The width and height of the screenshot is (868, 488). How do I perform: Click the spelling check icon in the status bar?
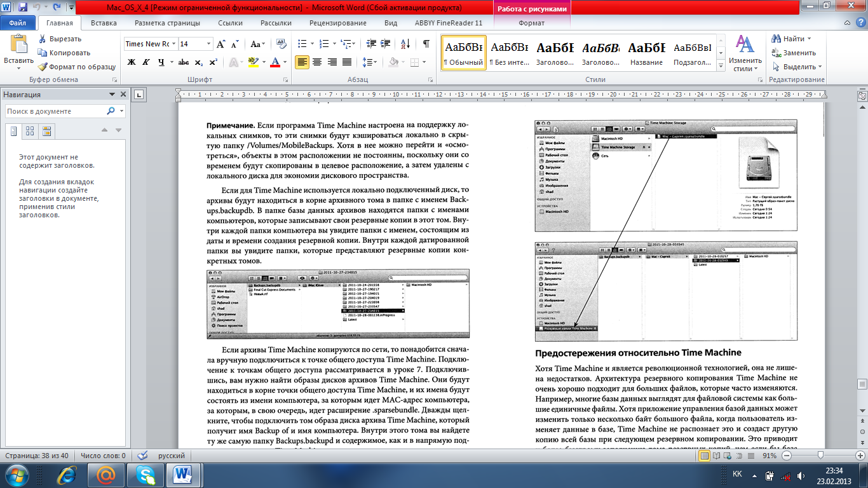pos(142,456)
